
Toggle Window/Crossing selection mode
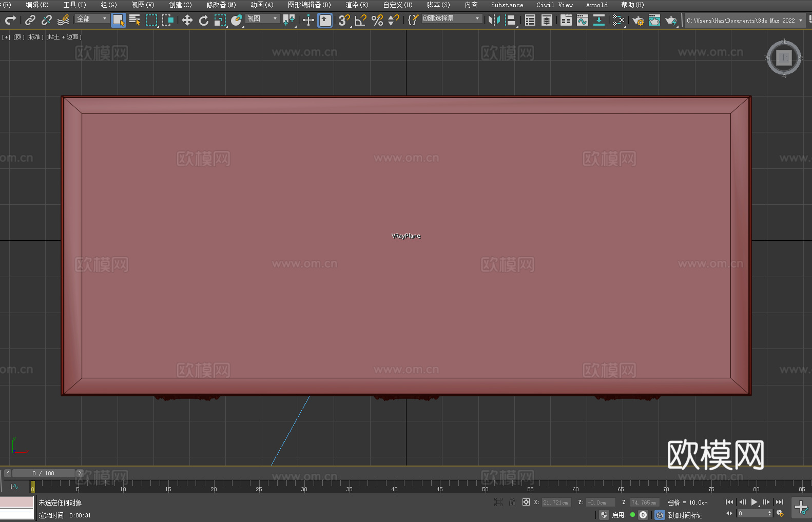[x=168, y=20]
